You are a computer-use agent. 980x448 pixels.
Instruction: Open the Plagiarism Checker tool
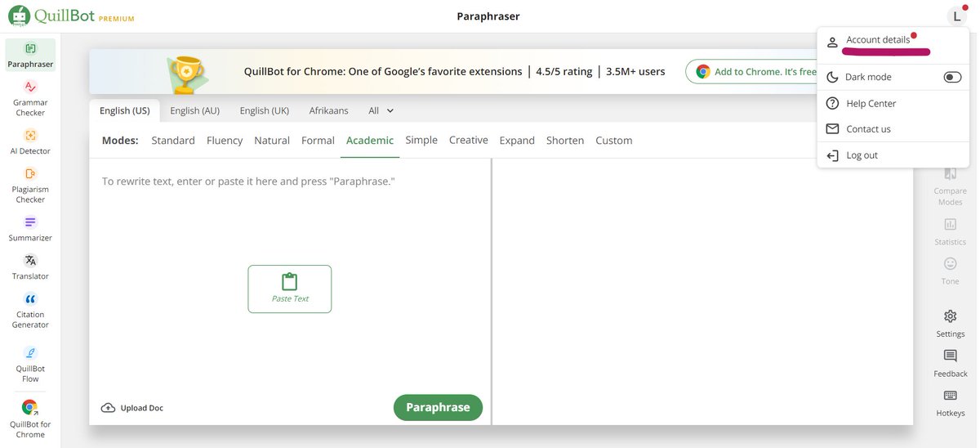click(30, 185)
